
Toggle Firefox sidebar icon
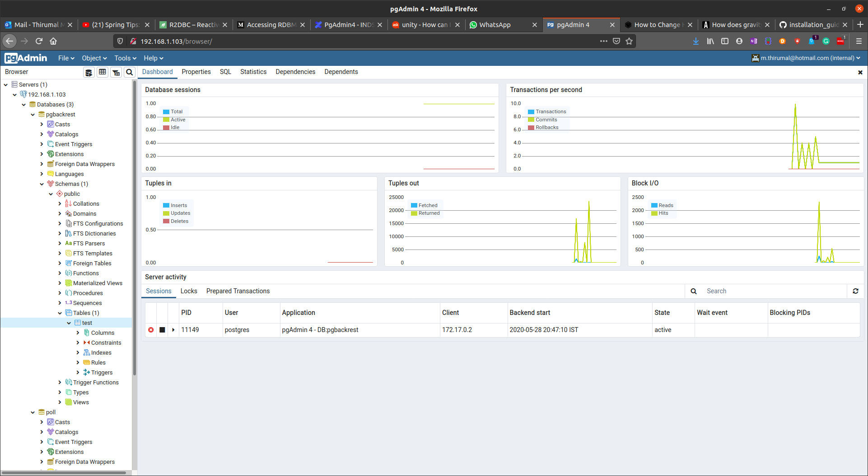(725, 41)
